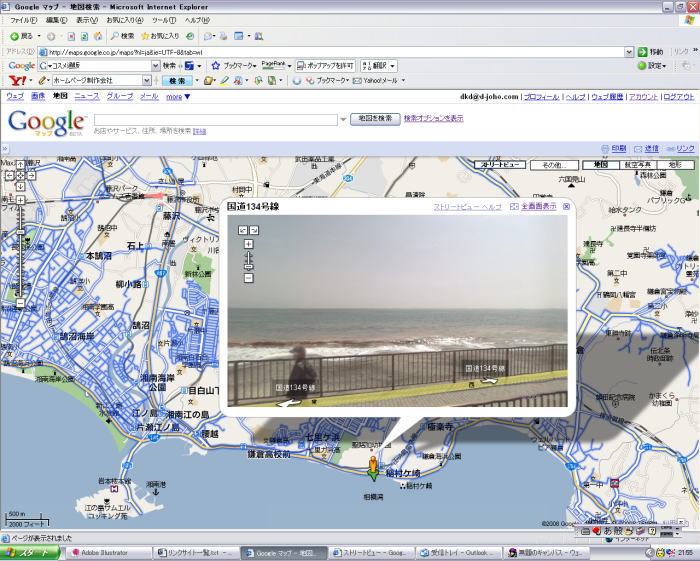
Task: Open the ファイル(F) menu
Action: (x=23, y=20)
